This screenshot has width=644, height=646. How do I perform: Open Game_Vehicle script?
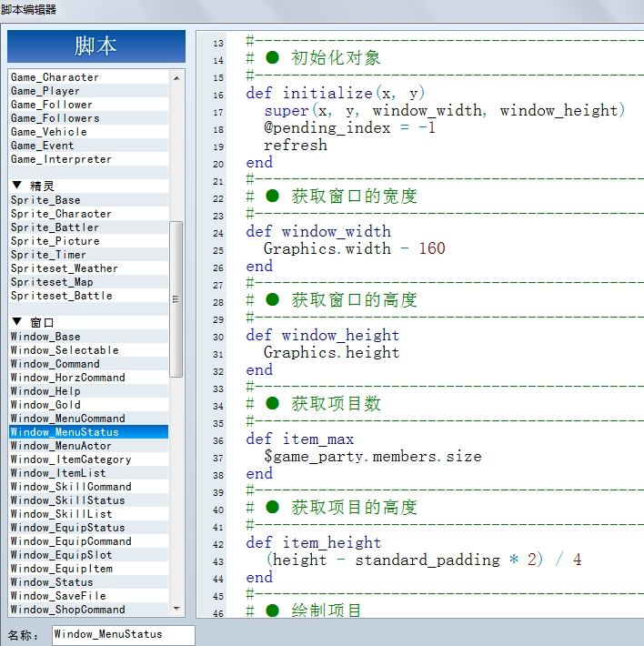88,131
